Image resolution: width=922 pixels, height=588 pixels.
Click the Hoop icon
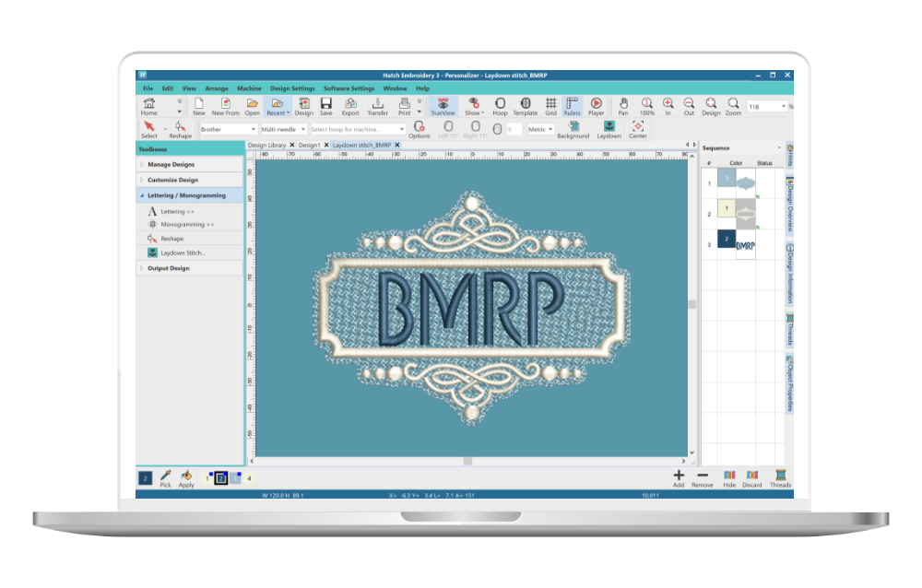pos(500,105)
